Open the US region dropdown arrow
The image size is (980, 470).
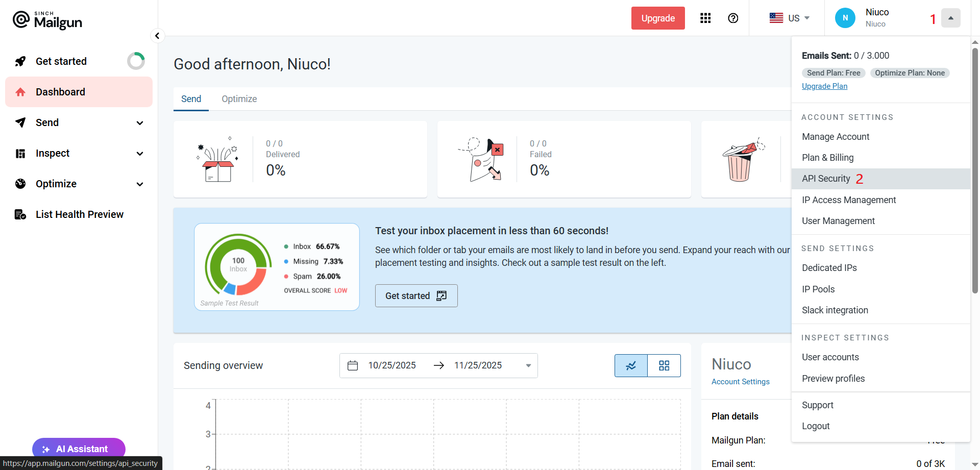pos(807,18)
